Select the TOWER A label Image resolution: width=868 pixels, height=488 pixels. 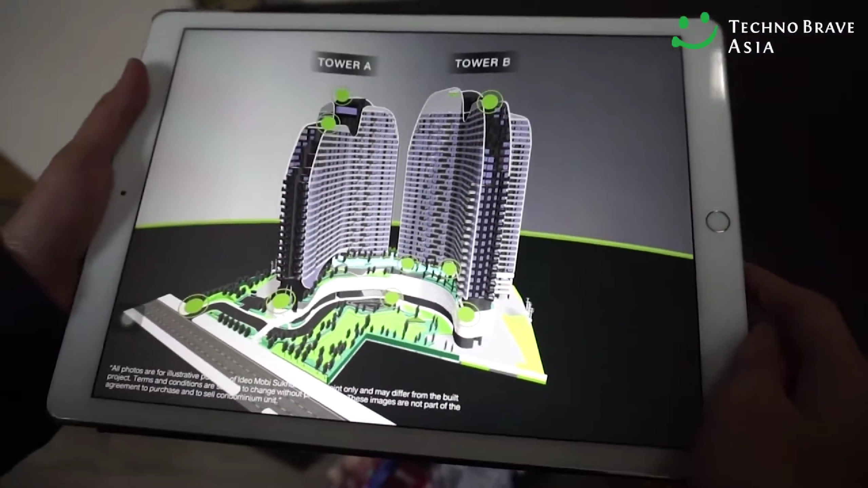344,64
